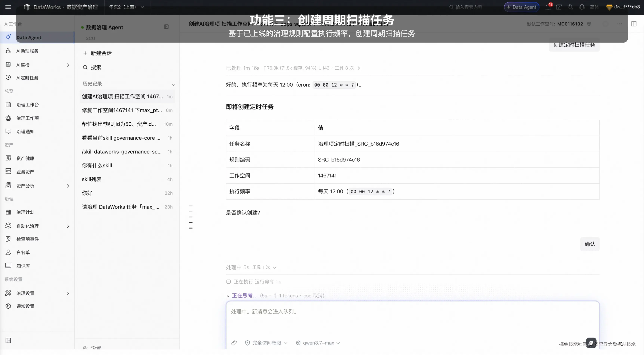The height and width of the screenshot is (355, 644).
Task: Expand the AI巡检 submenu chevron
Action: (68, 65)
